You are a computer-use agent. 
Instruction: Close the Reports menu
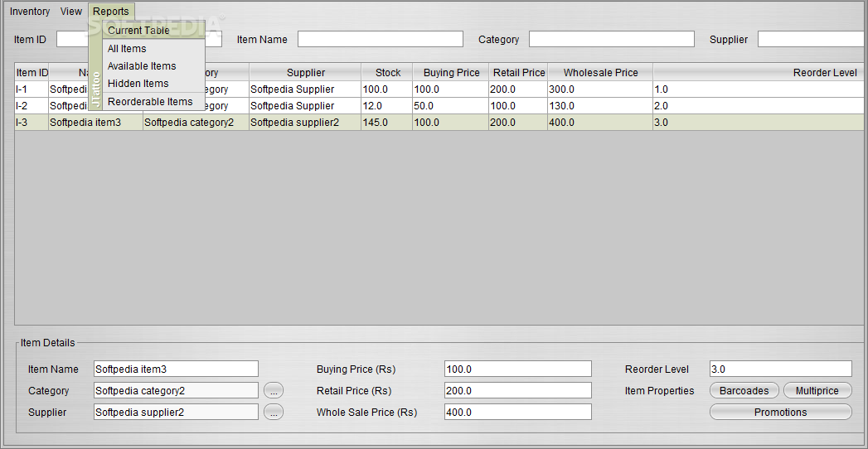(x=111, y=12)
